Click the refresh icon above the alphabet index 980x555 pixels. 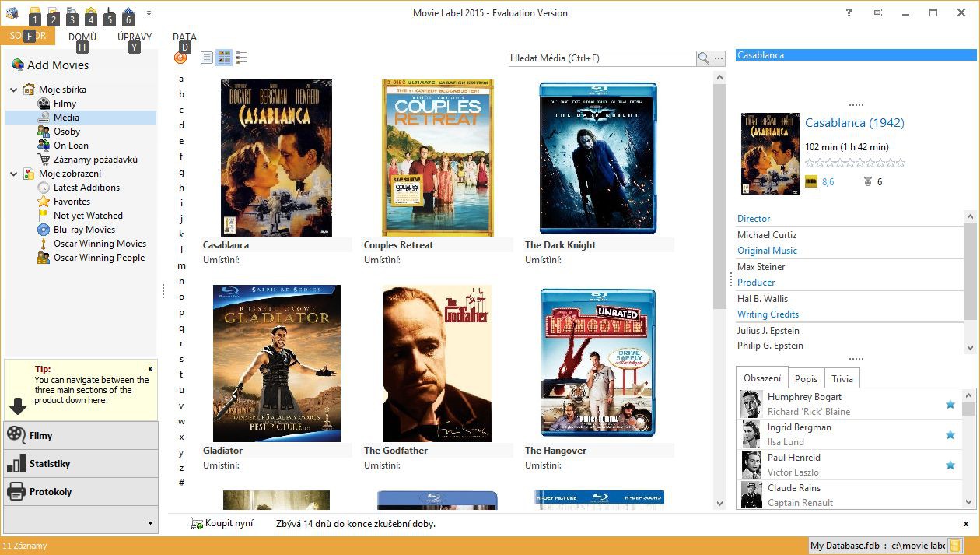point(180,58)
